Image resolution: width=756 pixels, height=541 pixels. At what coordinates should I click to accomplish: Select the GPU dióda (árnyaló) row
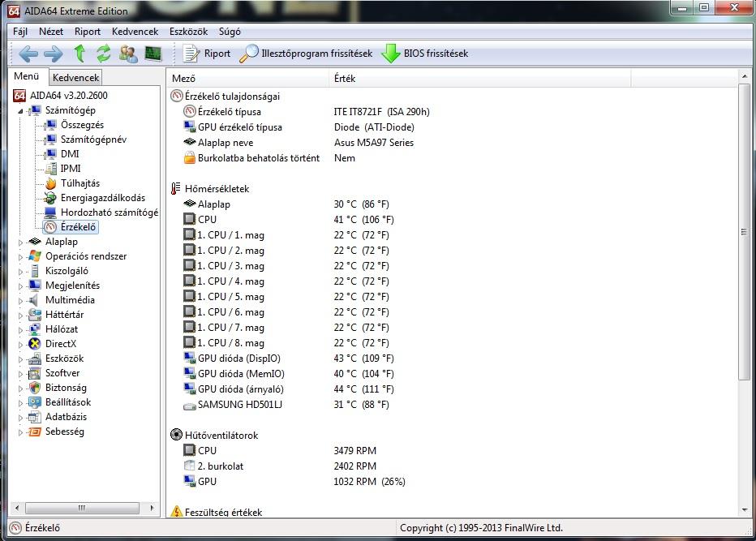click(x=288, y=389)
